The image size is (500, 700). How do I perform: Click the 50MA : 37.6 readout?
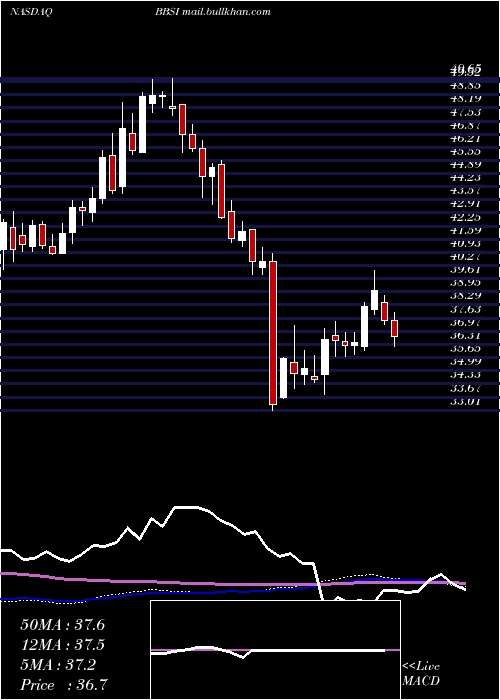[62, 625]
